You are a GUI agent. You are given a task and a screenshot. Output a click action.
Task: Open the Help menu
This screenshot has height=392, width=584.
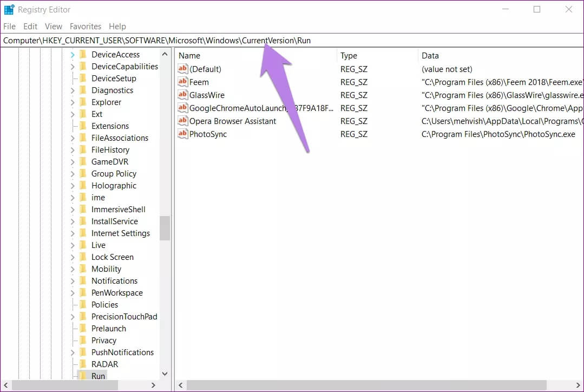[117, 27]
